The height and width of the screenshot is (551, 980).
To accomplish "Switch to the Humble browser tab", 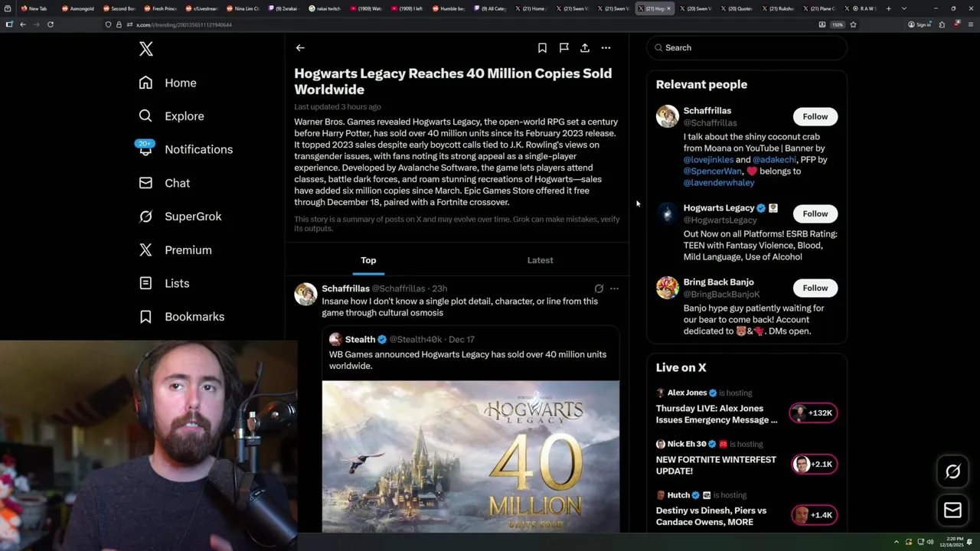I will click(x=449, y=8).
